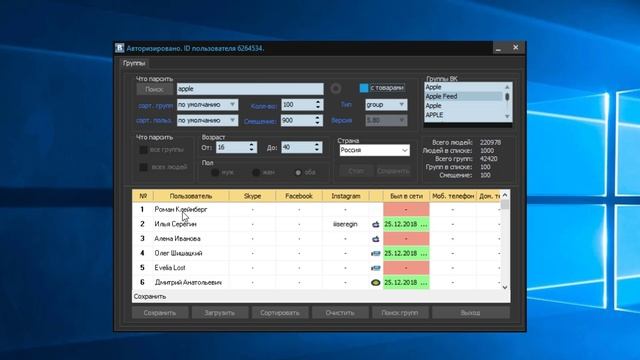Click the 'Моб. телефон' column header
The image size is (640, 360).
(x=453, y=196)
